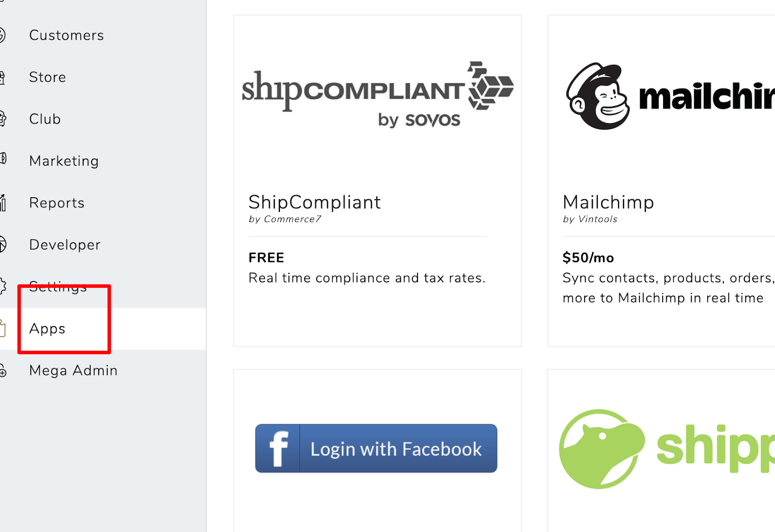Click the Reports chart icon
Viewport: 775px width, 532px height.
click(2, 203)
